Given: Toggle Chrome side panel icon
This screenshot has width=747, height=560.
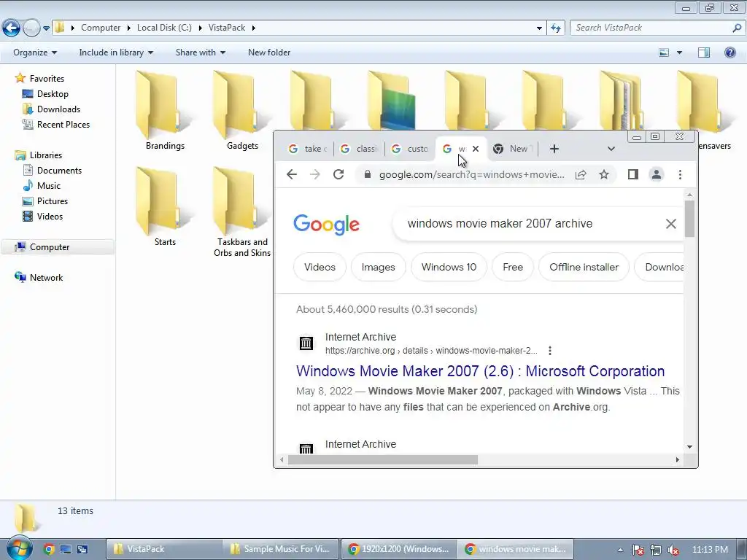Looking at the screenshot, I should [x=632, y=175].
